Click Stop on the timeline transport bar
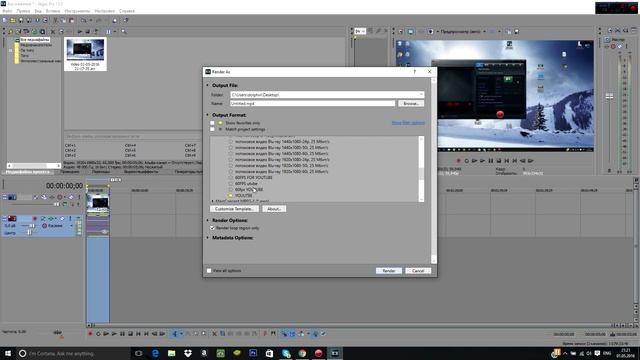This screenshot has height=360, width=640. tap(131, 334)
